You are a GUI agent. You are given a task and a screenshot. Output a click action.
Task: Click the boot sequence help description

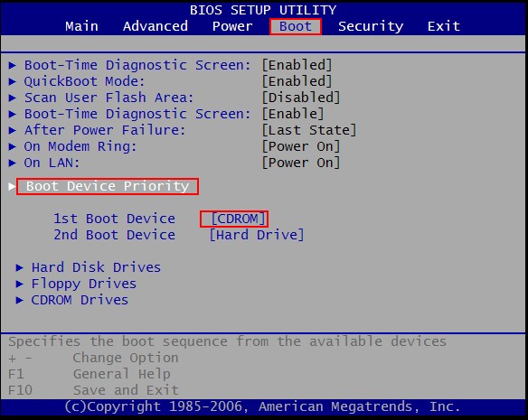[x=227, y=341]
